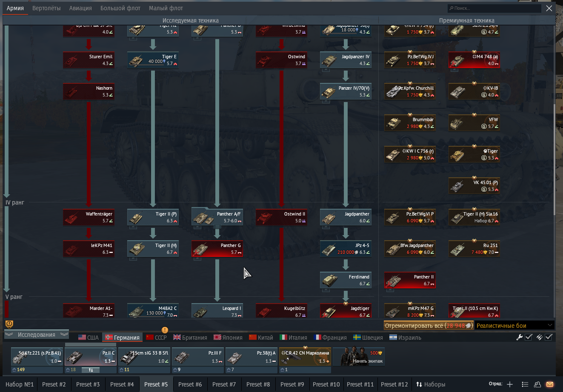Screen dimensions: 563x392
Task: Open the mail envelope icon
Action: (x=550, y=384)
